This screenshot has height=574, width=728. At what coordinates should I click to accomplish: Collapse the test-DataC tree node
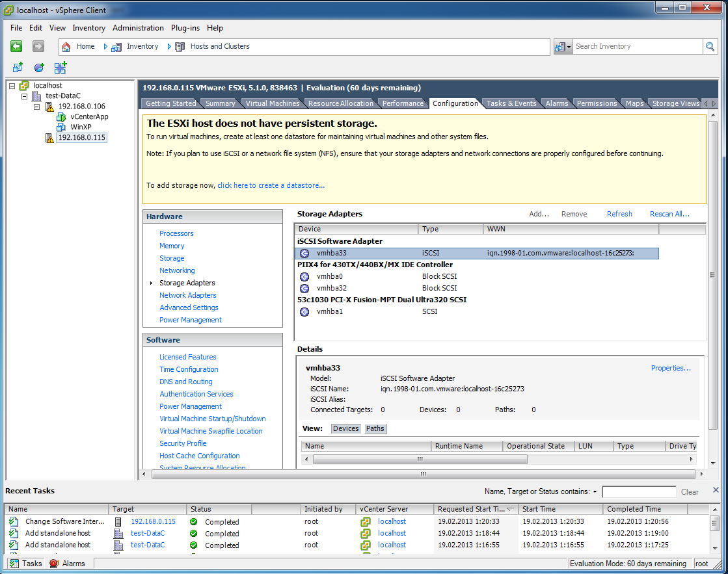coord(25,96)
